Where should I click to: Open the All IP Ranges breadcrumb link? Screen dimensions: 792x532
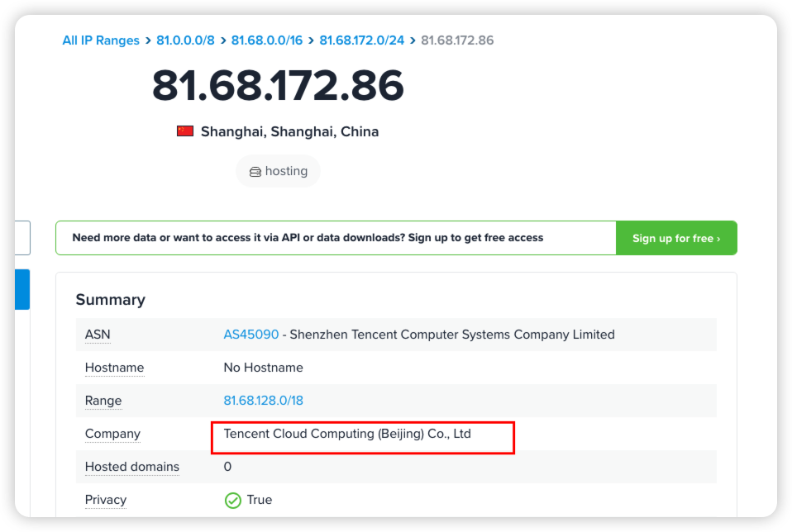coord(101,40)
